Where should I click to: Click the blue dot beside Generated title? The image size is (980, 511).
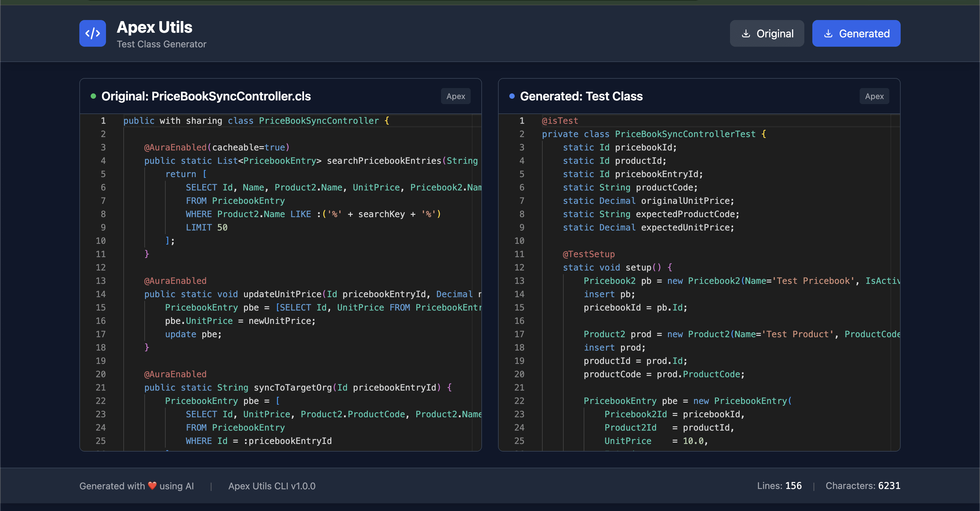pos(512,96)
